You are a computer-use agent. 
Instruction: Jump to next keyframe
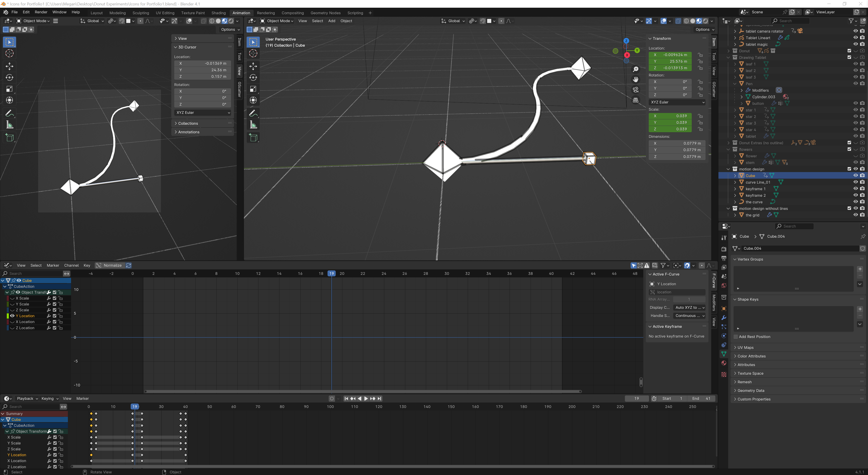pyautogui.click(x=373, y=398)
